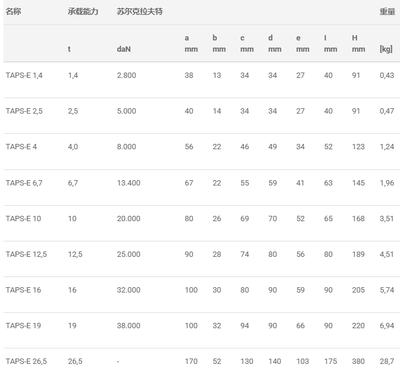Image resolution: width=400 pixels, height=374 pixels.
Task: Click the 20.000 daN value
Action: [129, 219]
